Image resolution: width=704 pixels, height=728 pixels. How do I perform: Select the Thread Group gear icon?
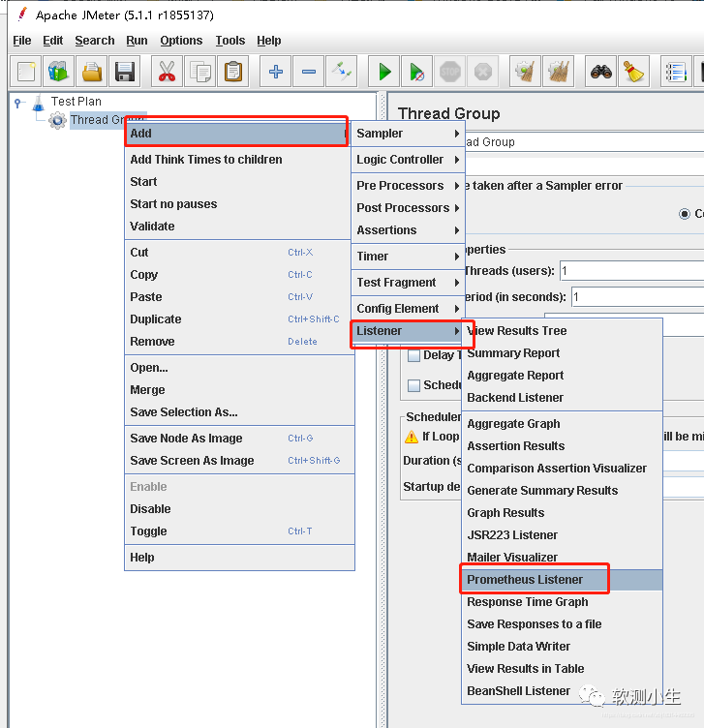[x=57, y=120]
